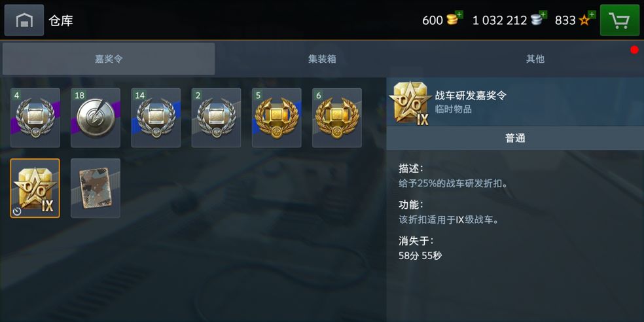This screenshot has height=322, width=644.
Task: Switch to the 集装箱 tab
Action: click(322, 59)
